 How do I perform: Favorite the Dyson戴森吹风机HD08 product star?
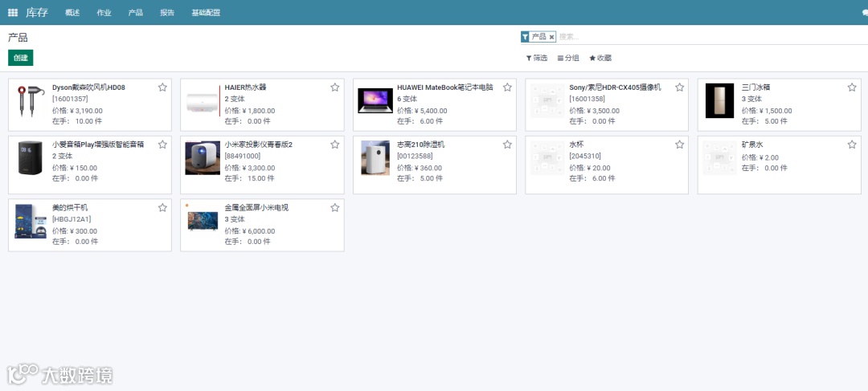[162, 88]
